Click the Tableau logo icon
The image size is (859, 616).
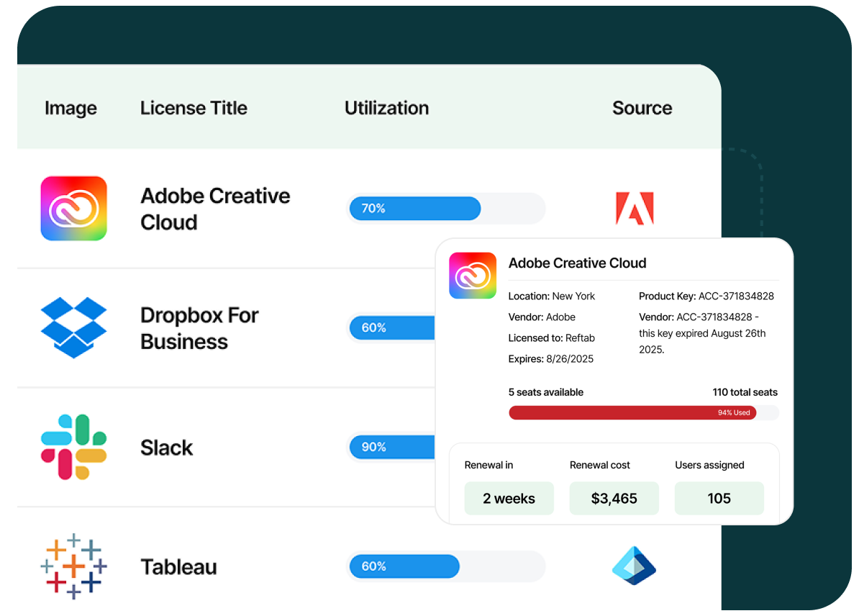pyautogui.click(x=73, y=566)
